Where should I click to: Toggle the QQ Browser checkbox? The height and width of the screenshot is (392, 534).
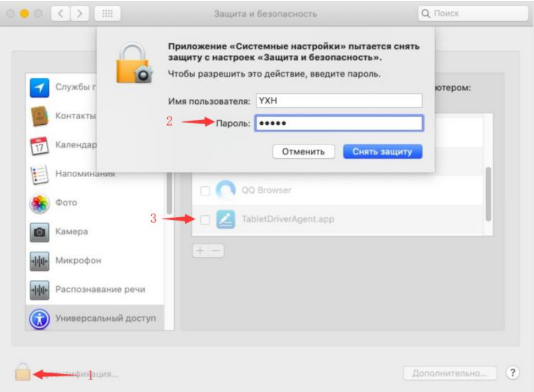point(205,191)
